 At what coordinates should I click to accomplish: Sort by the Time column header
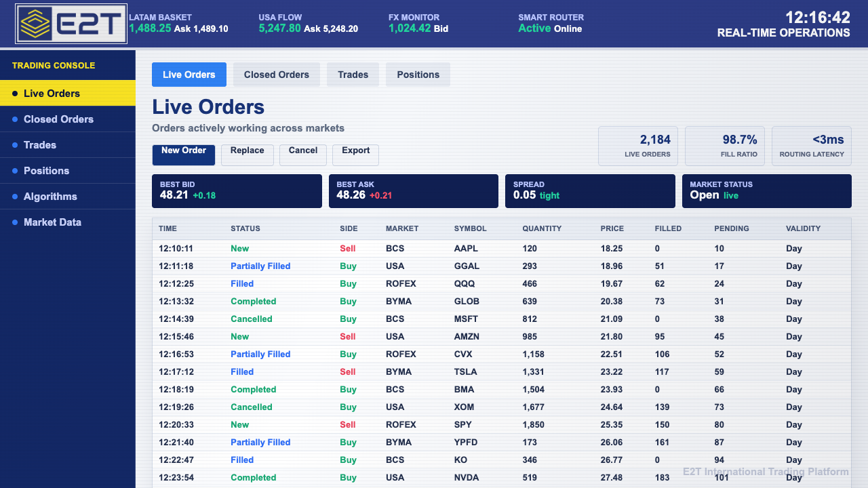168,228
